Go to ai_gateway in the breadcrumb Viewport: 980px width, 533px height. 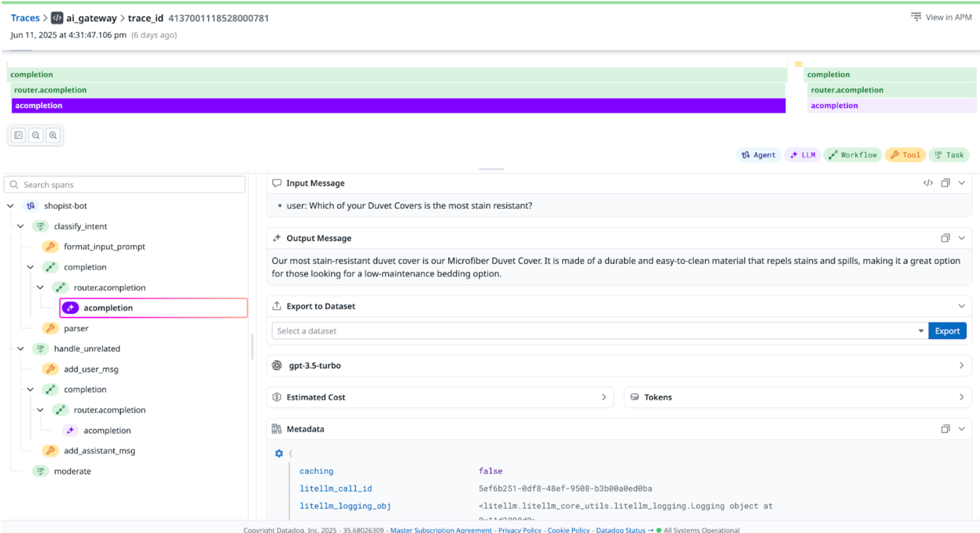click(x=92, y=18)
